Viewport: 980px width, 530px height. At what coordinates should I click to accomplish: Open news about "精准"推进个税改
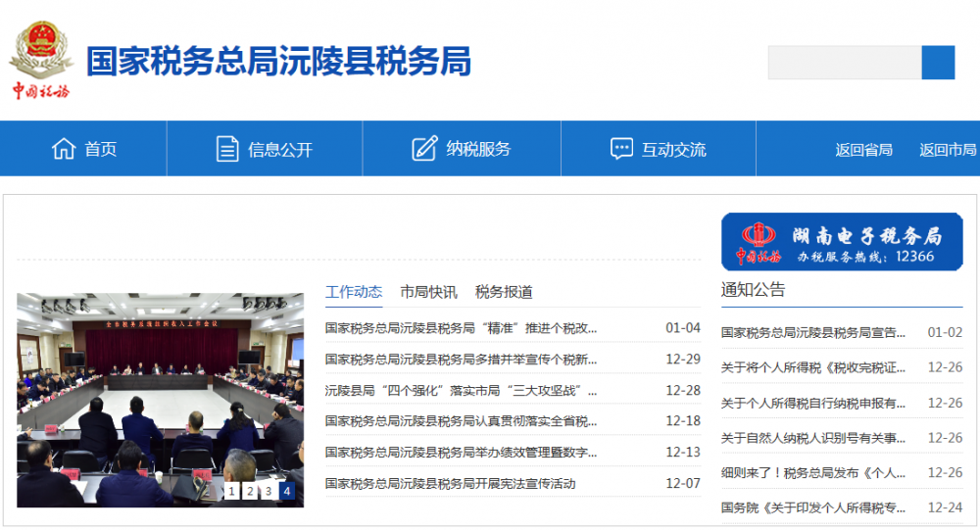coord(461,328)
